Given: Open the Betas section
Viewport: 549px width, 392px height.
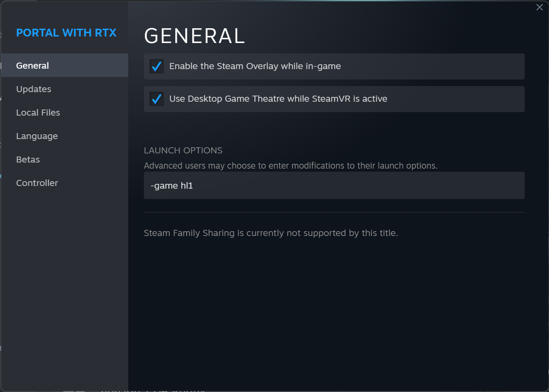Looking at the screenshot, I should click(x=28, y=159).
